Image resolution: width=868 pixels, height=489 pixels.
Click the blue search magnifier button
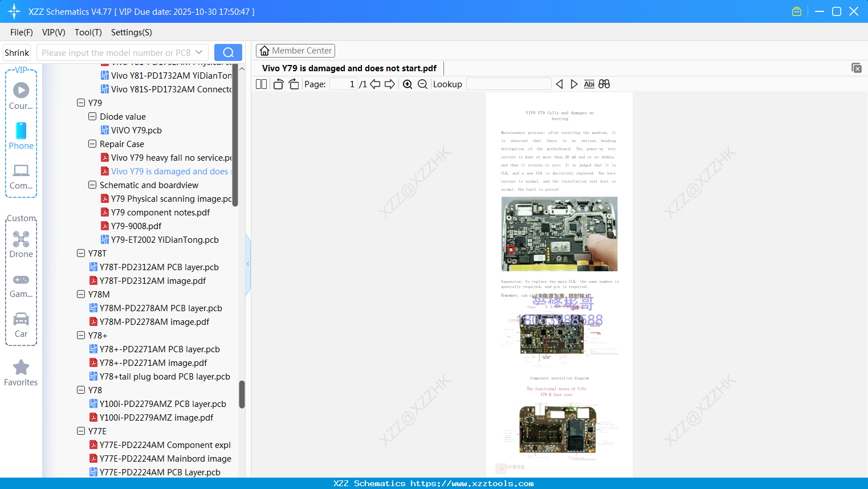[228, 52]
